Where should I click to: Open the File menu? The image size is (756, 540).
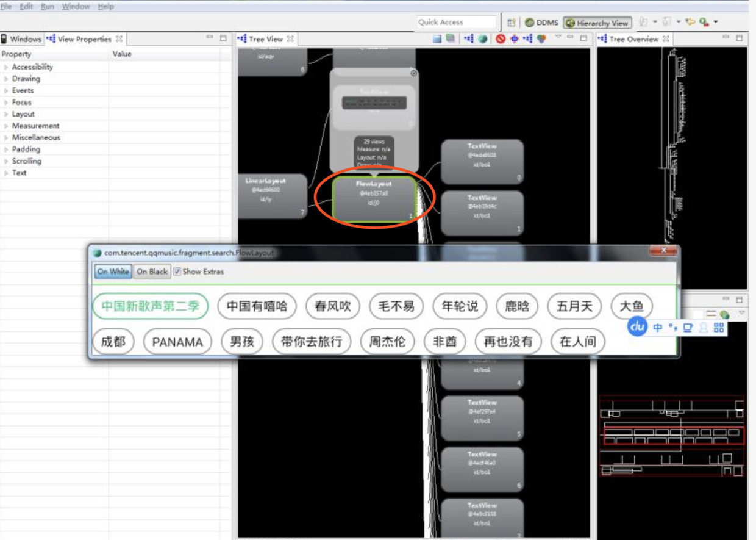click(7, 7)
